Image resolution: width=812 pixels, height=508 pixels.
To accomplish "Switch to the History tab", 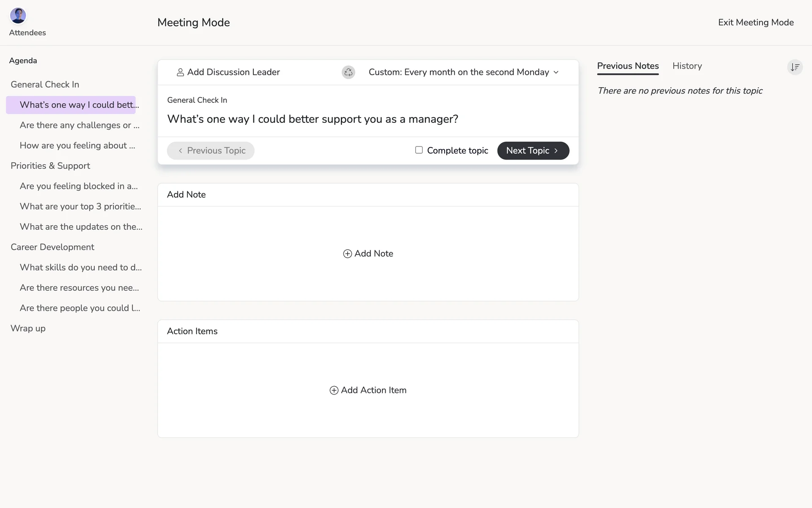I will 687,66.
